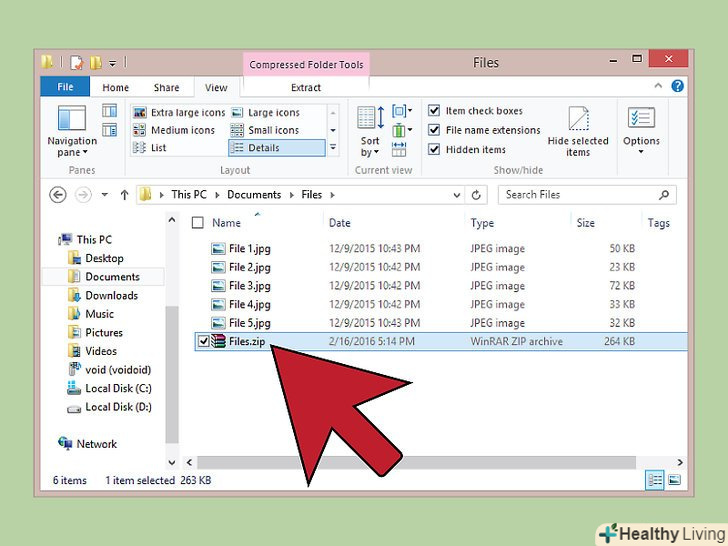
Task: Open the Options button
Action: (x=641, y=131)
